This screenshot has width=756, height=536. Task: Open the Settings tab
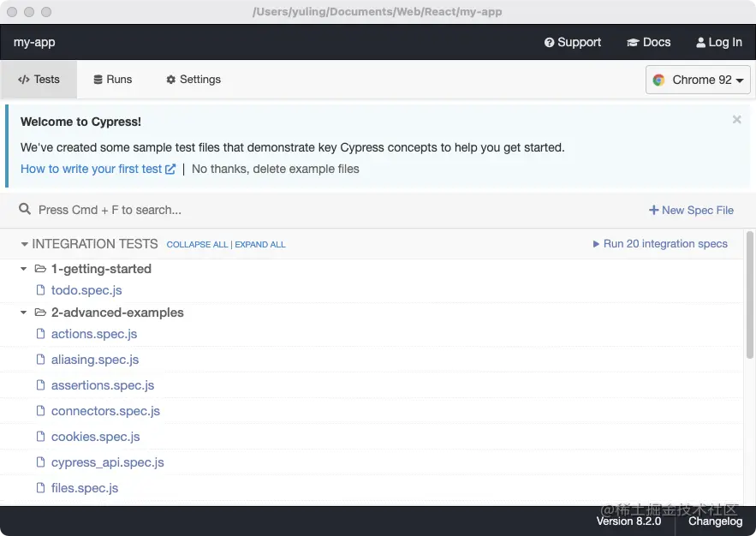pyautogui.click(x=193, y=80)
